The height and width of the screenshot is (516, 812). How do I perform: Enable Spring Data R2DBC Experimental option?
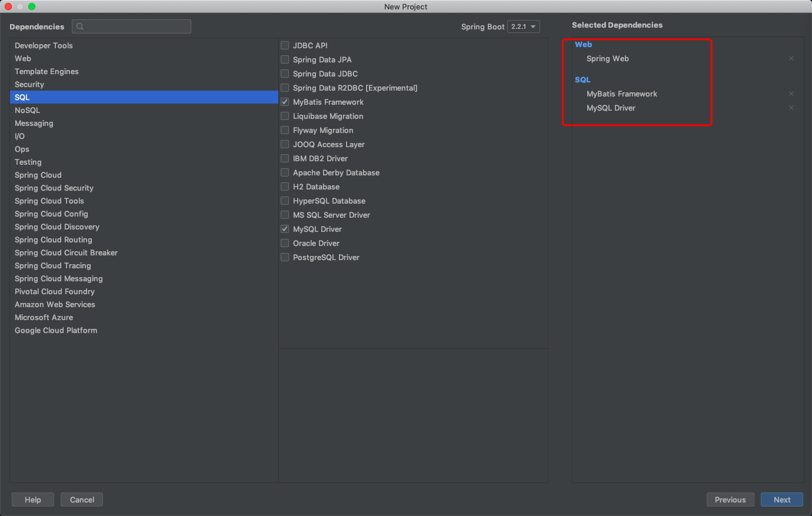click(285, 88)
